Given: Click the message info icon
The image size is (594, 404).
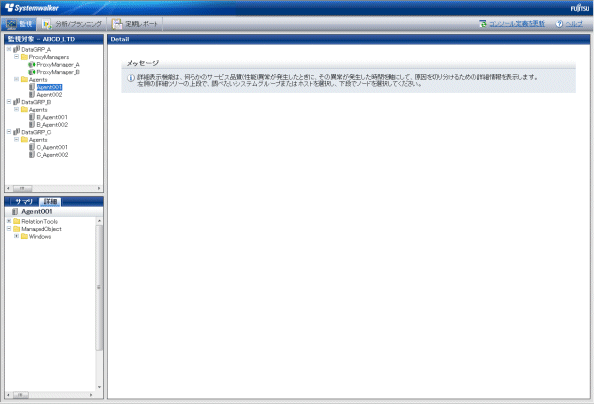Looking at the screenshot, I should click(131, 78).
